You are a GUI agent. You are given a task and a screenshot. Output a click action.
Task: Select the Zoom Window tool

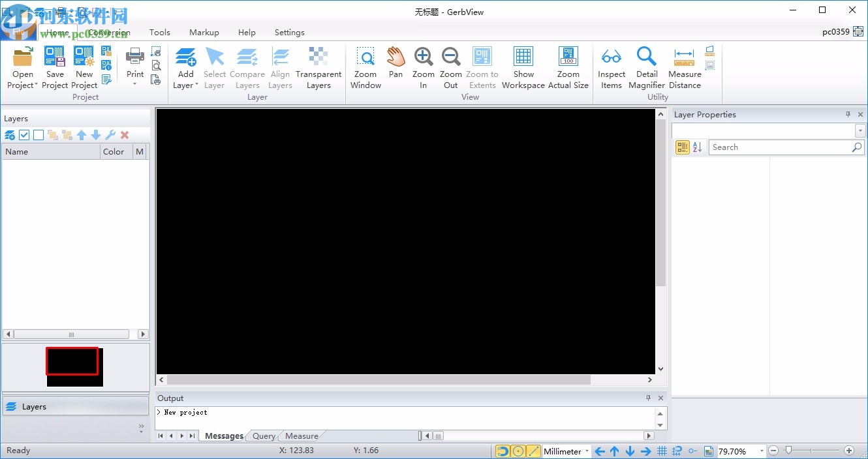tap(365, 65)
